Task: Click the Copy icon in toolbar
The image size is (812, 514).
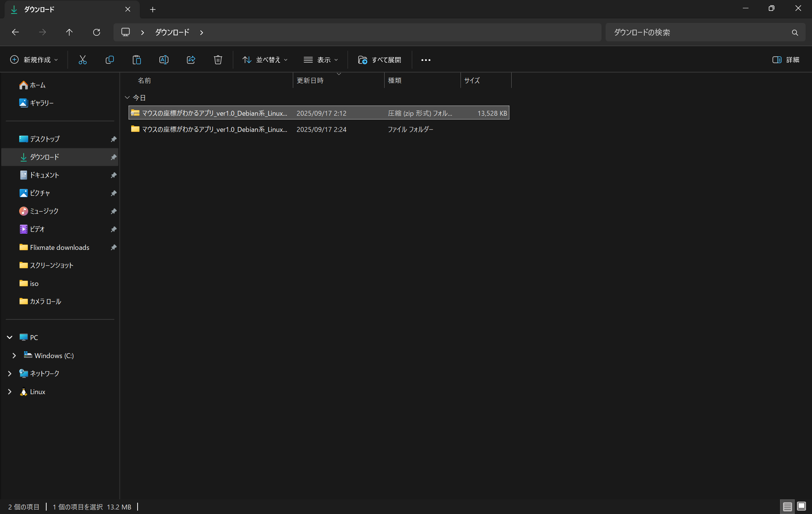Action: point(109,60)
